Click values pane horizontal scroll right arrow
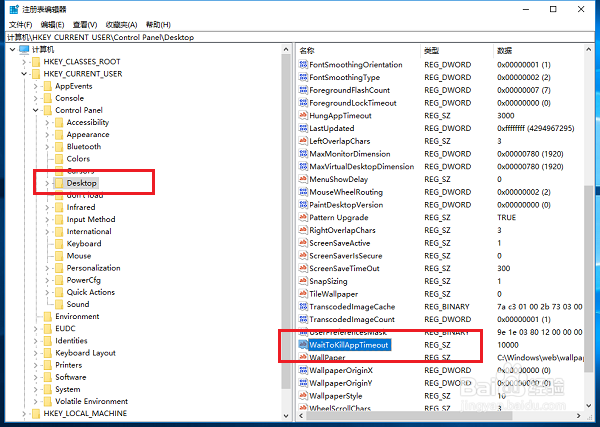The height and width of the screenshot is (427, 600). [x=578, y=416]
